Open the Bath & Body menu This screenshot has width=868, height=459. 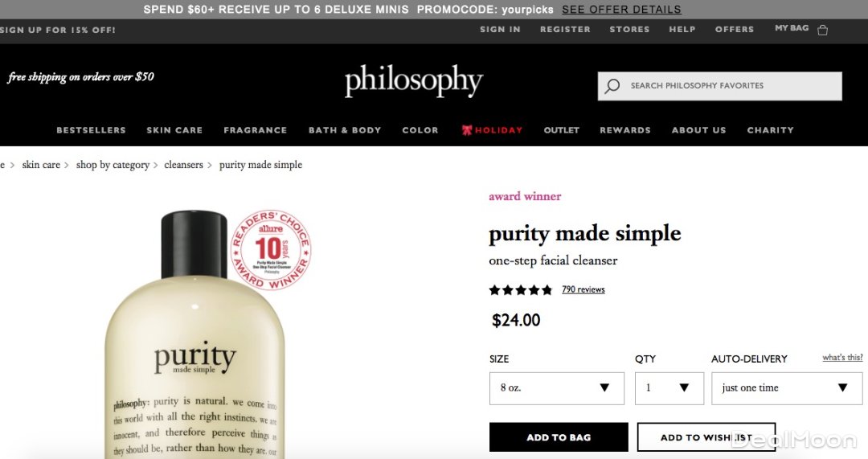345,130
